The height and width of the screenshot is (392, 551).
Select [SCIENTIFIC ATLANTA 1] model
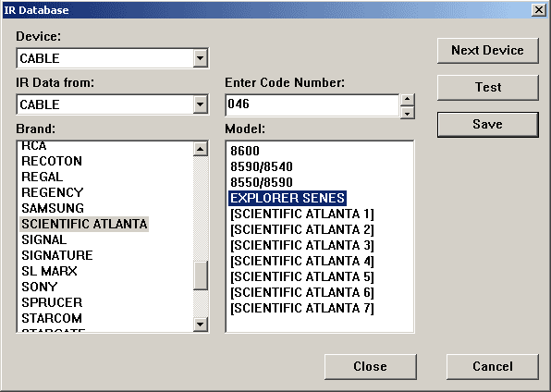[302, 214]
